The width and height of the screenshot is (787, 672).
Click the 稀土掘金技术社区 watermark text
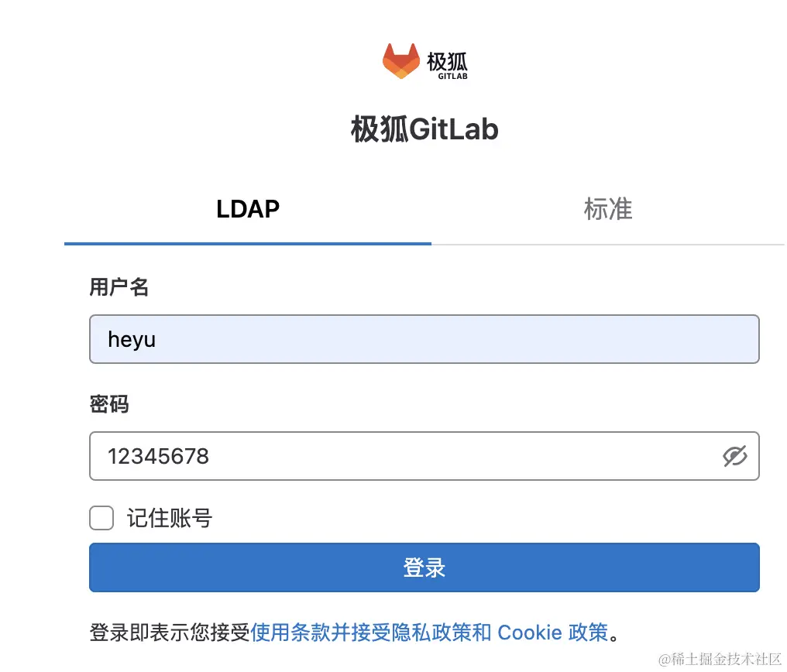click(720, 660)
